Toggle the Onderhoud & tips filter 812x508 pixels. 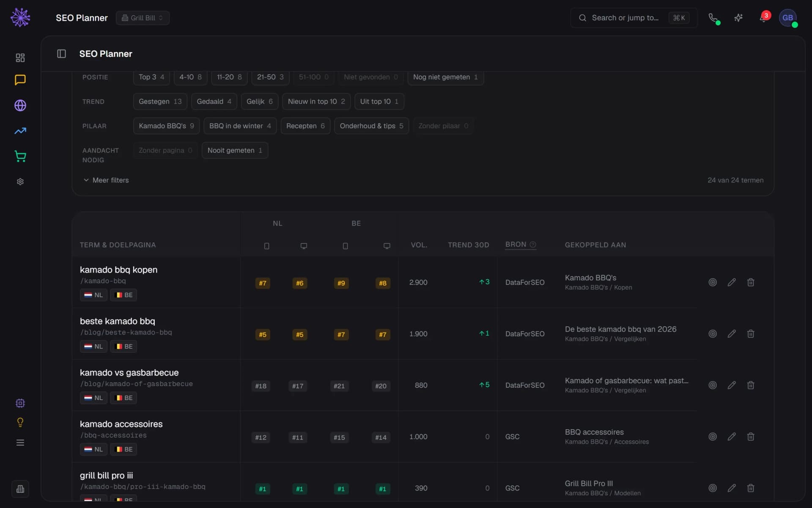click(371, 126)
